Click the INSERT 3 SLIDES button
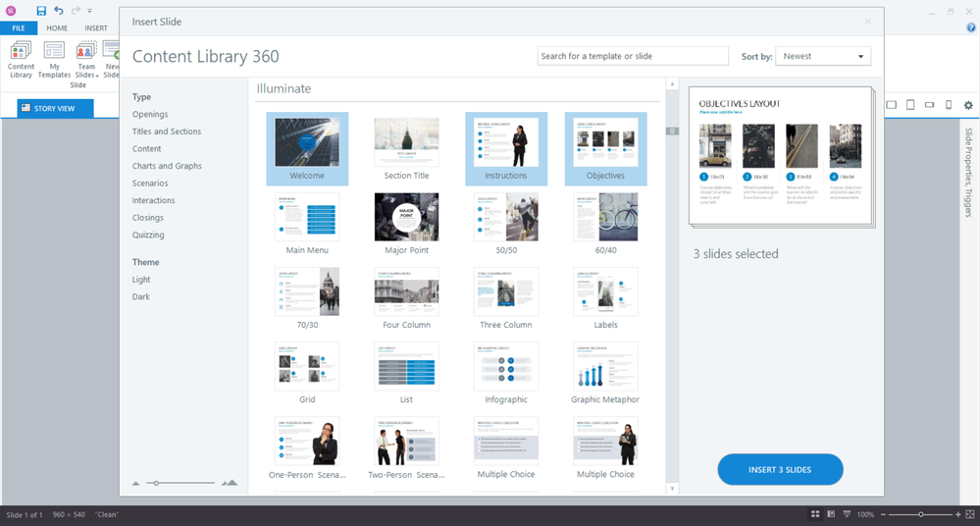 (x=780, y=470)
